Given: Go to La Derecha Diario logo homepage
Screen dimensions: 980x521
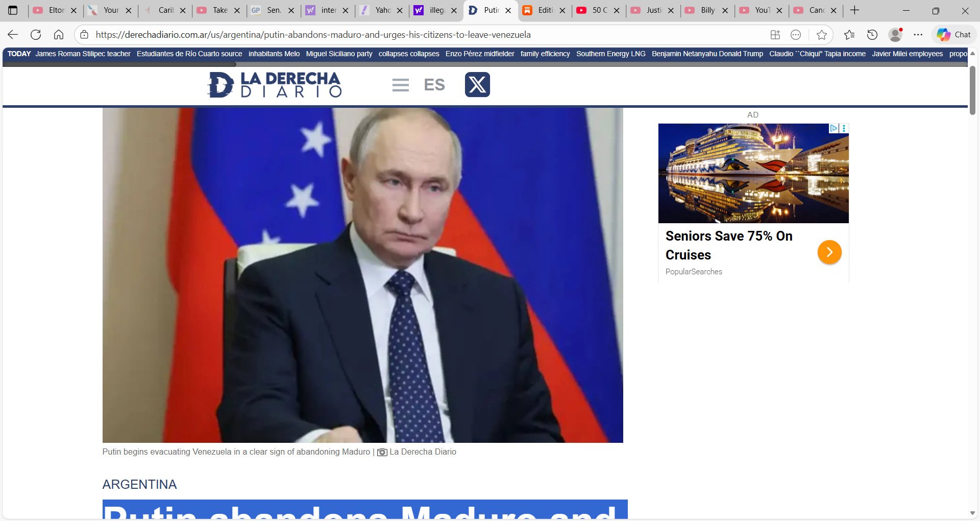Looking at the screenshot, I should tap(275, 84).
